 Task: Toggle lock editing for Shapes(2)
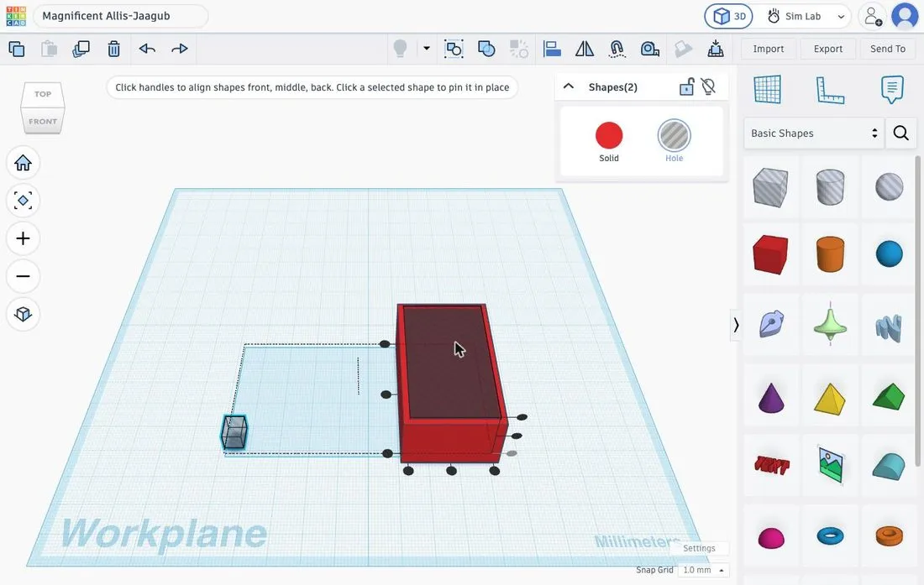click(686, 87)
